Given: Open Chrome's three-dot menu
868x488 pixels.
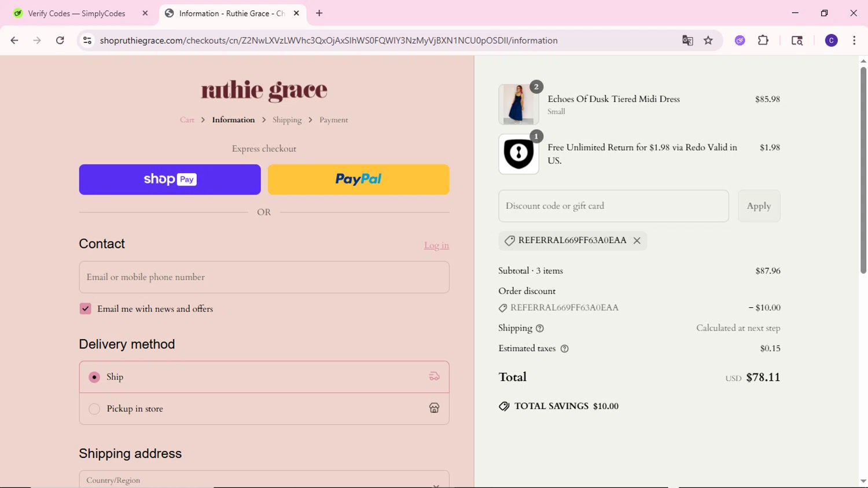Looking at the screenshot, I should 854,41.
